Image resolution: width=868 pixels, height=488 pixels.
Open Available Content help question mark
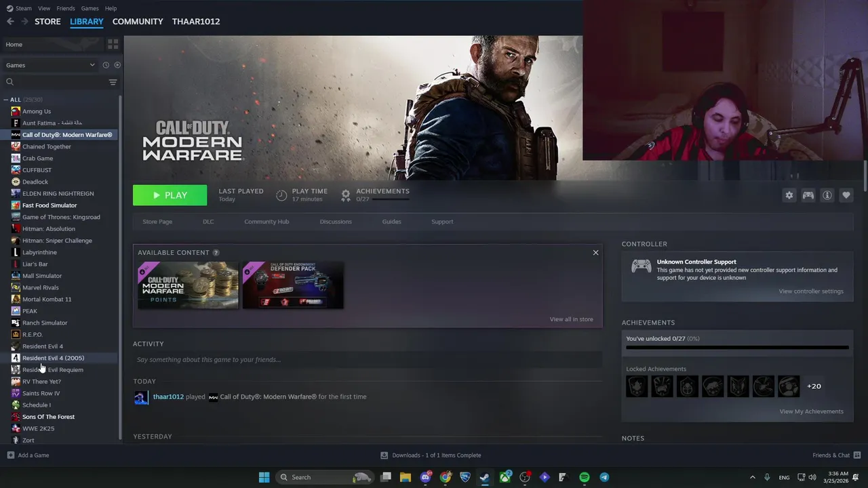coord(216,253)
